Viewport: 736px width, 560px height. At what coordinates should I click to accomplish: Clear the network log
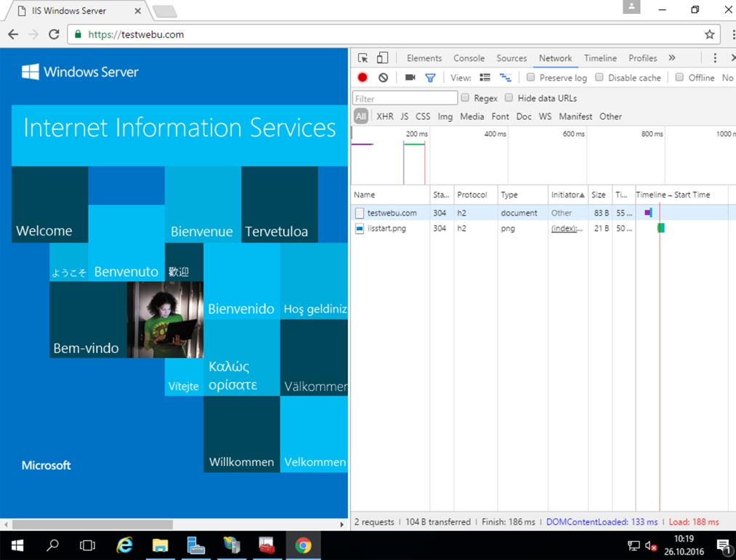[x=383, y=78]
